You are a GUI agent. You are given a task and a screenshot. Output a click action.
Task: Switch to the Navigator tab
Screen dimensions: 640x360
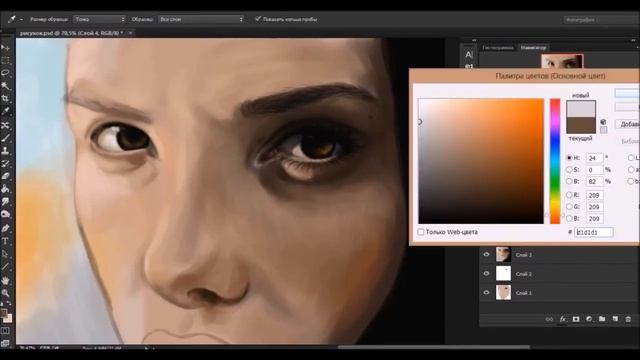[x=533, y=48]
